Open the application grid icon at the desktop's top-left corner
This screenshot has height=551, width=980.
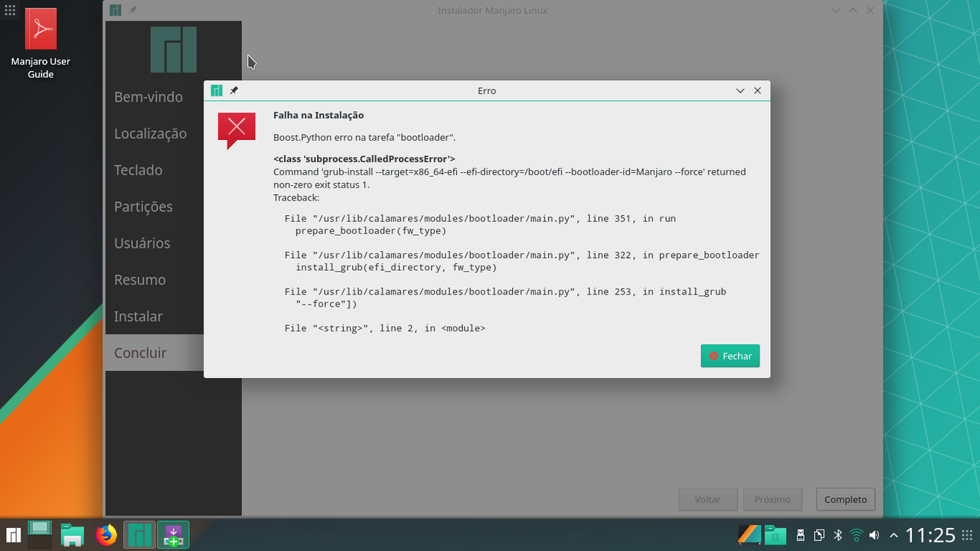tap(10, 10)
